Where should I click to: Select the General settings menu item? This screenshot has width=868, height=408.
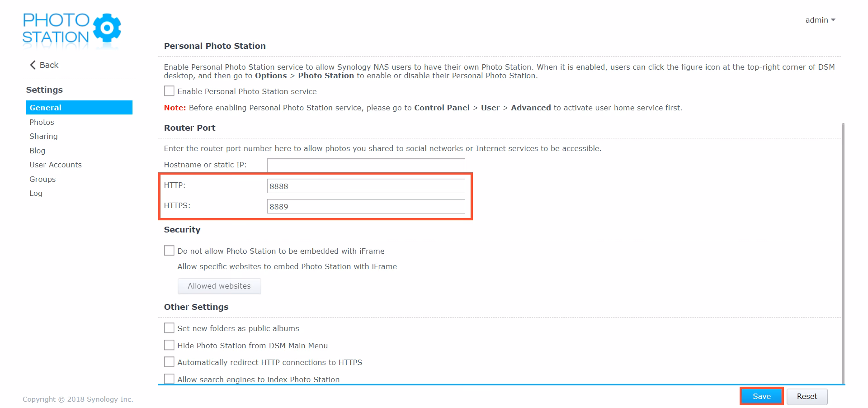coord(79,108)
